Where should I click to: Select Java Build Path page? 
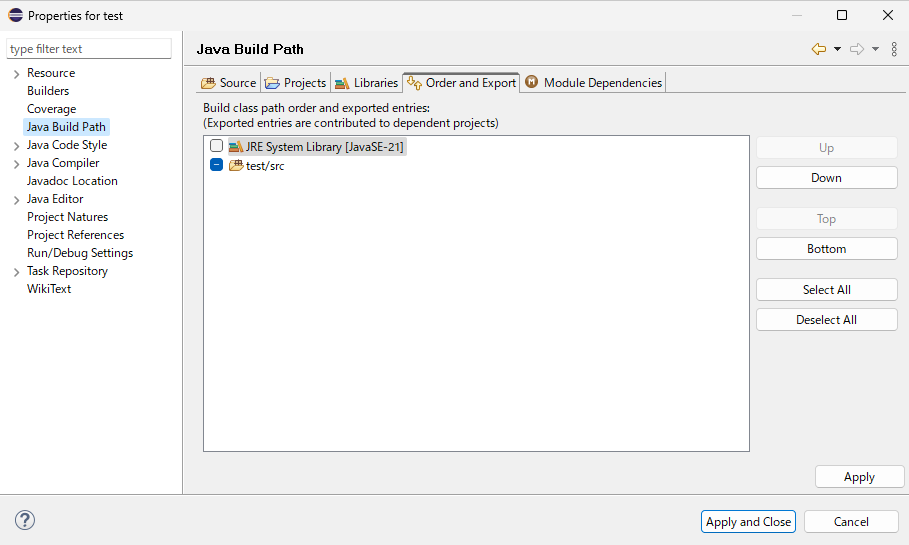pyautogui.click(x=66, y=127)
